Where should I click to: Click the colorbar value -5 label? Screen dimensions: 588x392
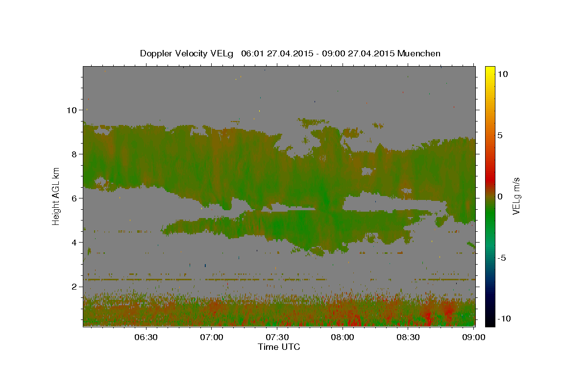(502, 258)
